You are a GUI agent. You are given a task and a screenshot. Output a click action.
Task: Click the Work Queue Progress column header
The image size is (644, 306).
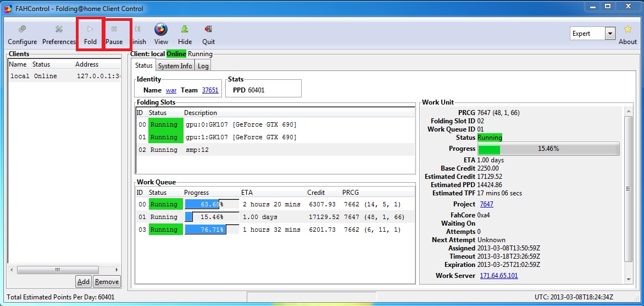(212, 193)
